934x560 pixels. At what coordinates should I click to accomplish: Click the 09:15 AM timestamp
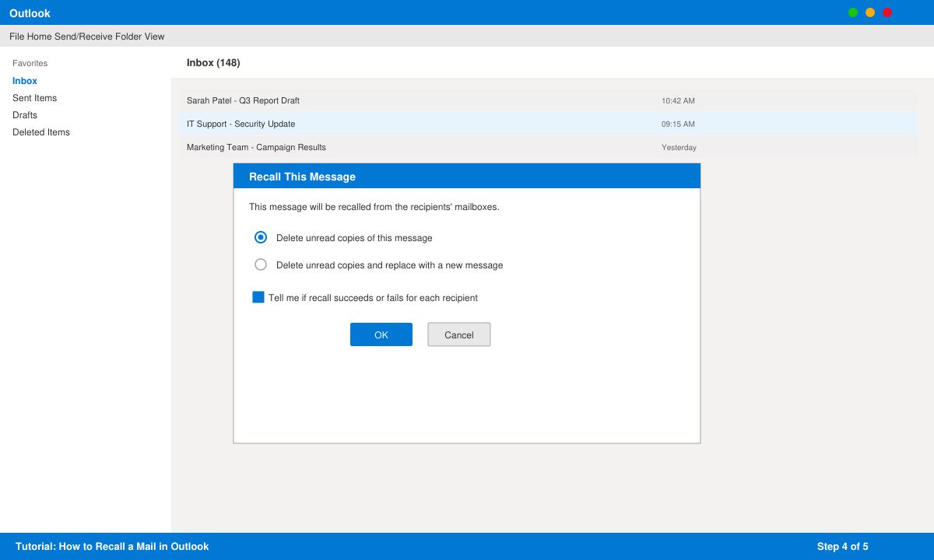[x=678, y=124]
